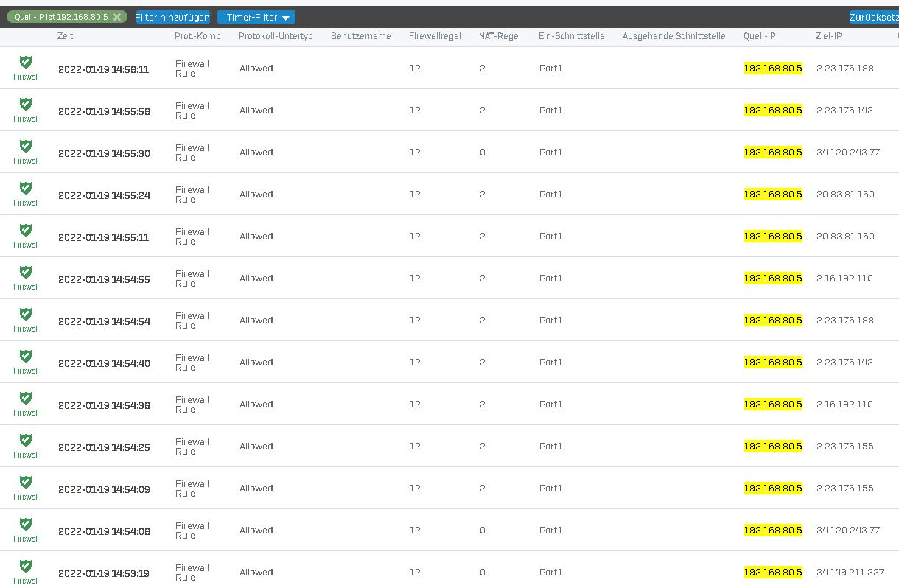Click the Ausgehende Schnittstelle column header
Screen dimensions: 899x588
coord(674,36)
